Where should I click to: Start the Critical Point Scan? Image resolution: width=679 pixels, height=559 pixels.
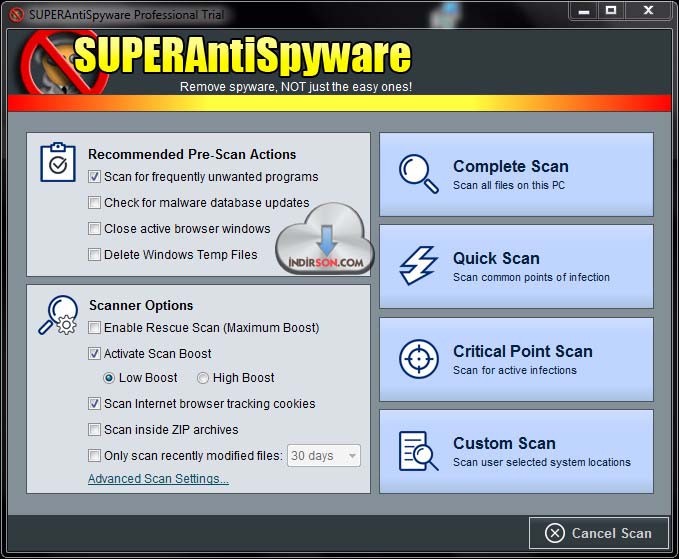516,359
